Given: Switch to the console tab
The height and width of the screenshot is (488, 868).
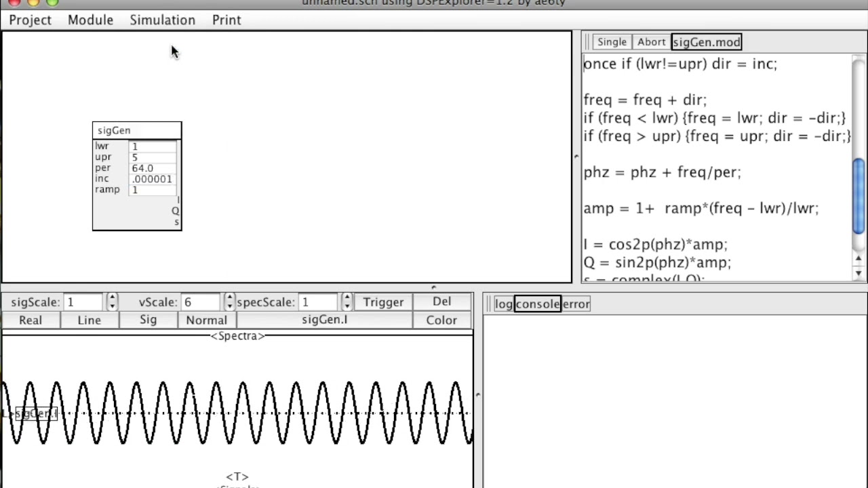Looking at the screenshot, I should 537,304.
